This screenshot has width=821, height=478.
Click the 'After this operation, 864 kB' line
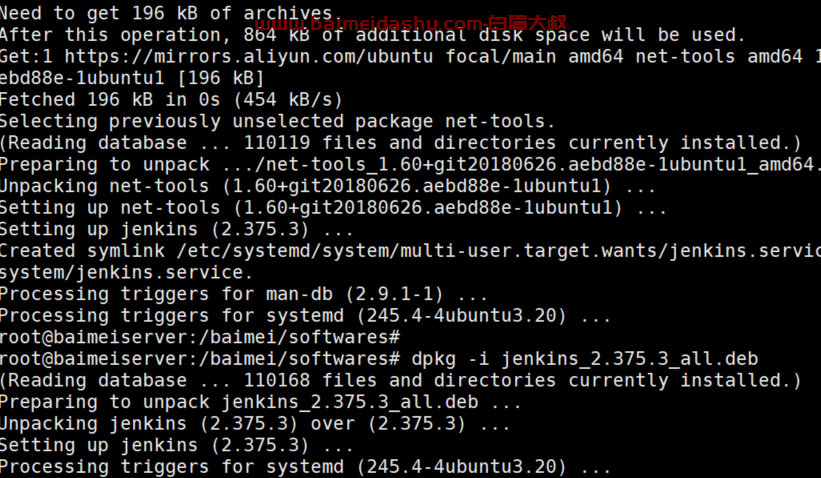372,35
